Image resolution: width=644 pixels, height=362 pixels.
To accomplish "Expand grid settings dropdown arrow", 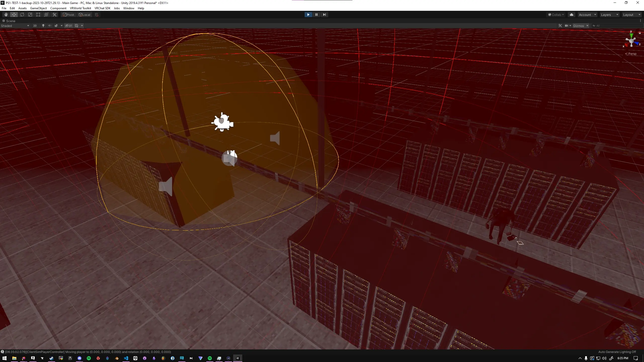I will (x=82, y=26).
